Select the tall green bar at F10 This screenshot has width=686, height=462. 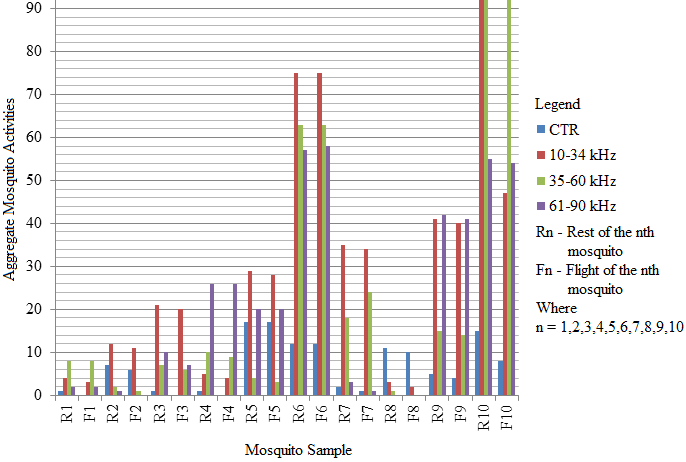[x=509, y=200]
